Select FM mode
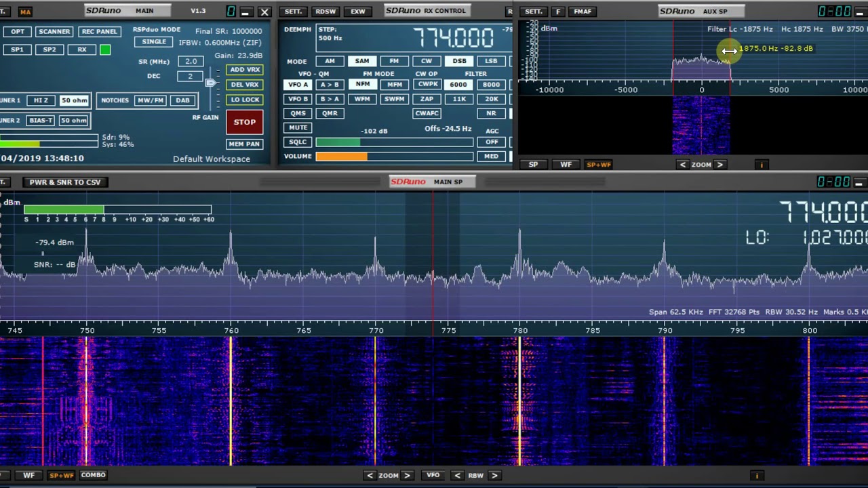The image size is (868, 488). 394,61
